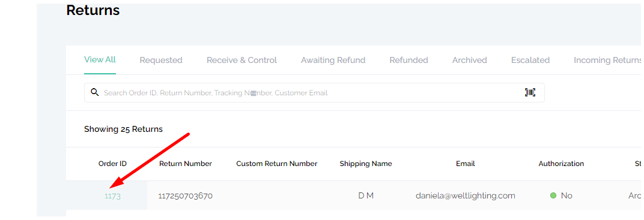Switch to the View All tab
This screenshot has height=220, width=644.
click(x=100, y=60)
